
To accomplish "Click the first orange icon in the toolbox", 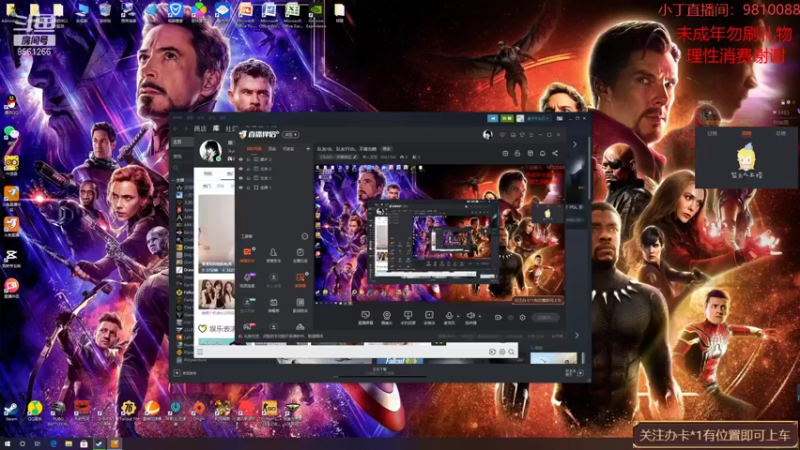I will (x=247, y=254).
